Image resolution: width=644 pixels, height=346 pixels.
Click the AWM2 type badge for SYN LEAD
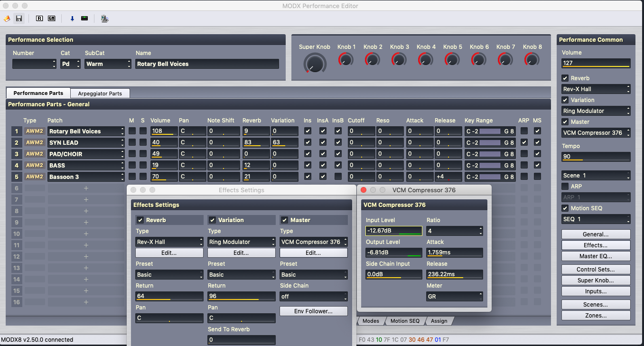(35, 142)
